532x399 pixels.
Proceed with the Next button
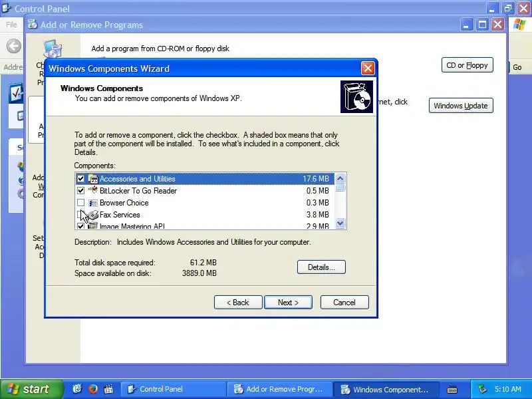pyautogui.click(x=288, y=303)
